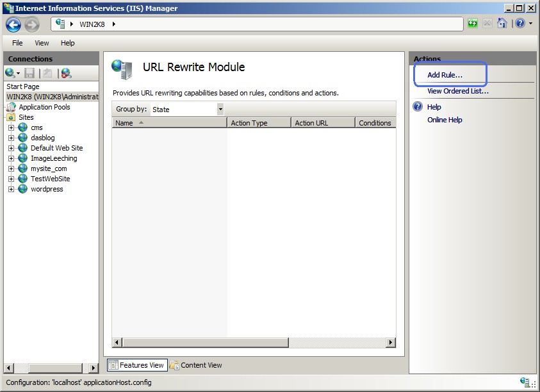Select Application Pools tree item
This screenshot has width=540, height=392.
(x=44, y=107)
